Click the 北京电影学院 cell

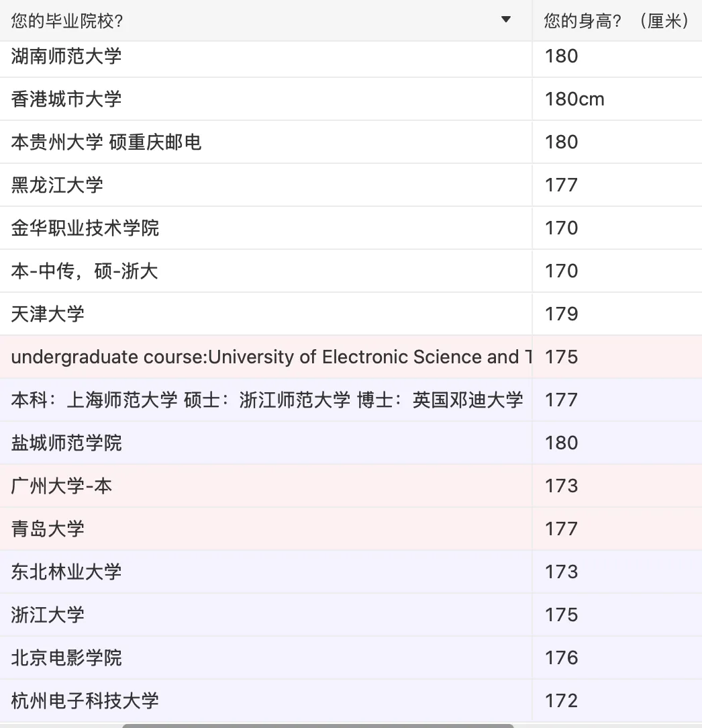click(66, 658)
